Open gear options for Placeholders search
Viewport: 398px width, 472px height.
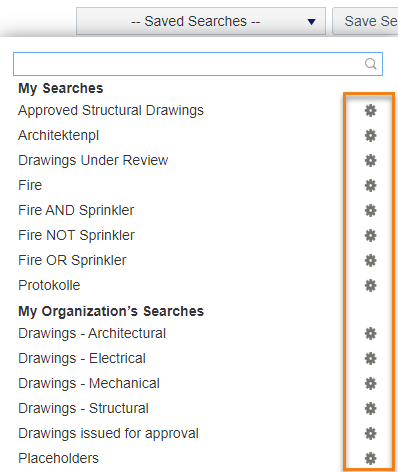pos(370,458)
